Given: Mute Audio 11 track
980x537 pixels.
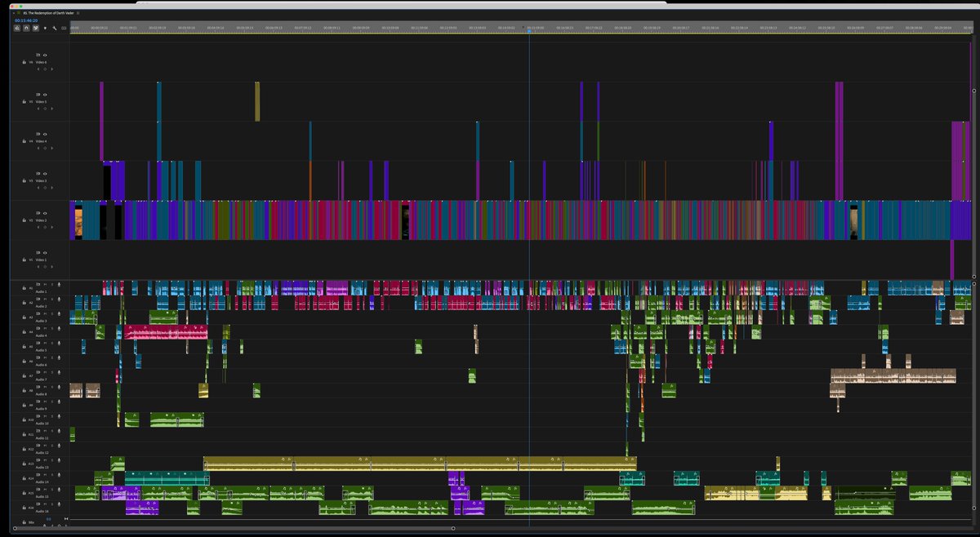Looking at the screenshot, I should 45,431.
